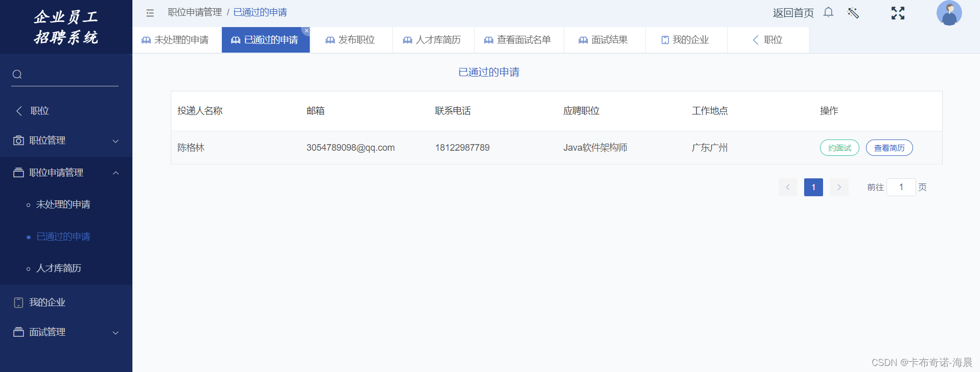Close the 已通过的申请 tab
Viewport: 980px width, 372px height.
point(306,31)
